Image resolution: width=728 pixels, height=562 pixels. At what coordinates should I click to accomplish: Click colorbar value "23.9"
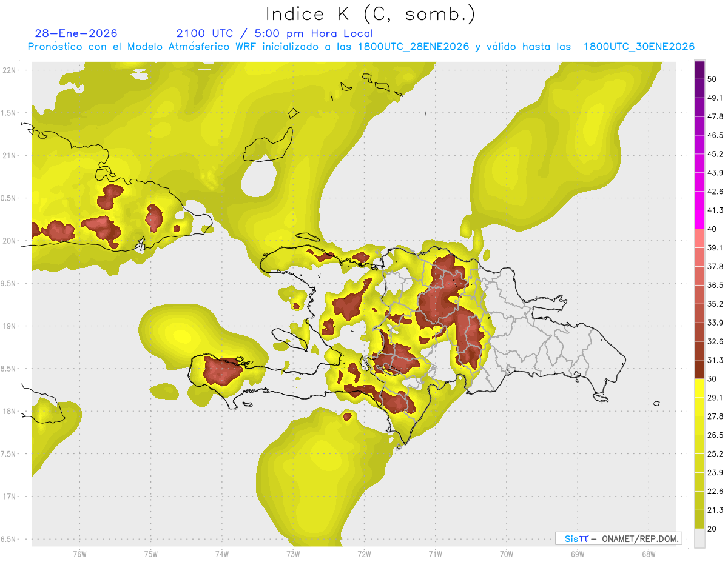(x=715, y=473)
